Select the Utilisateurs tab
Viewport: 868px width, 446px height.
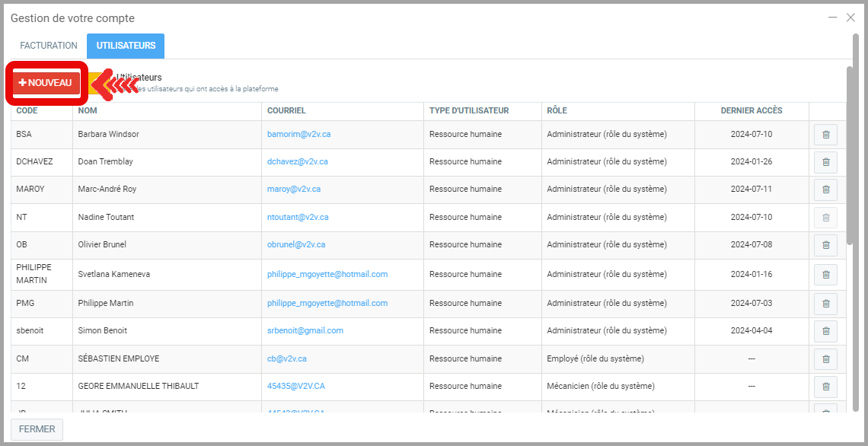click(126, 46)
